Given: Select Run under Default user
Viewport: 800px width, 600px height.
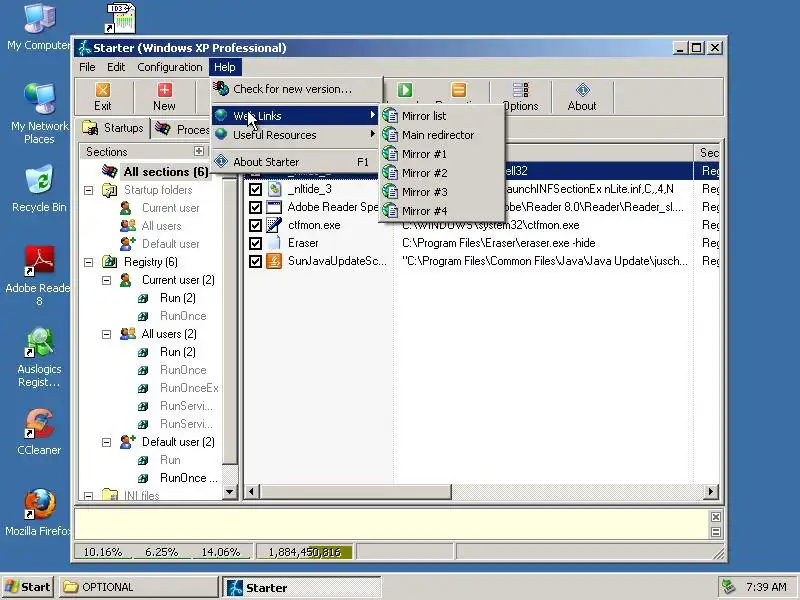Looking at the screenshot, I should (x=170, y=460).
